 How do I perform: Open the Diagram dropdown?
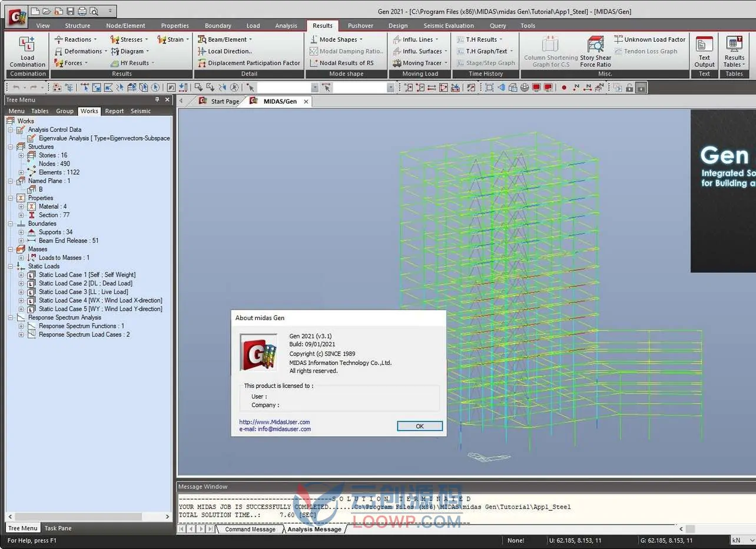[130, 51]
